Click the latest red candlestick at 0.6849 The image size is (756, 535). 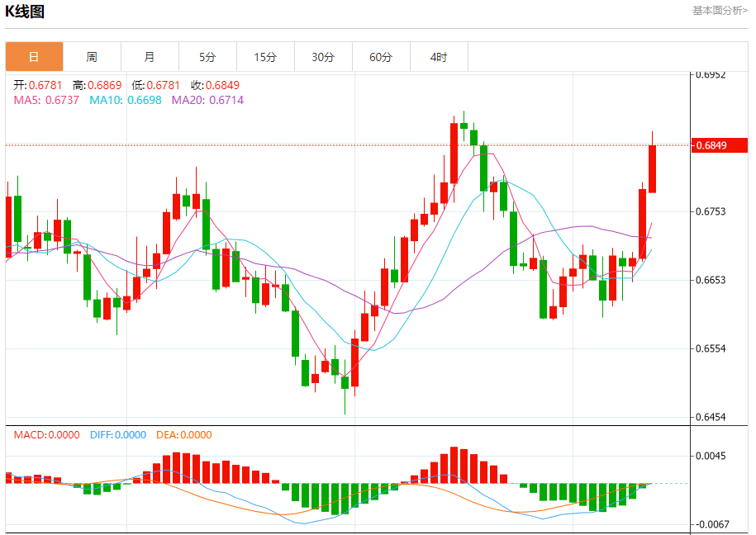(653, 168)
